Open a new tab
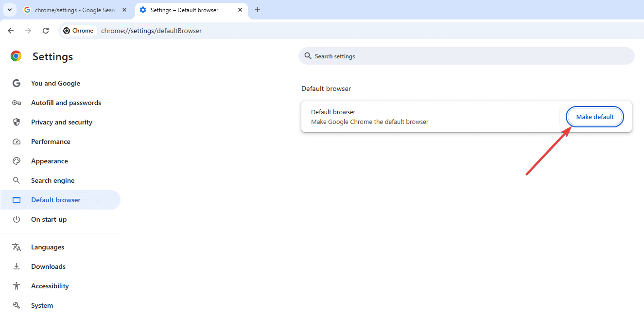This screenshot has height=317, width=644. (258, 10)
